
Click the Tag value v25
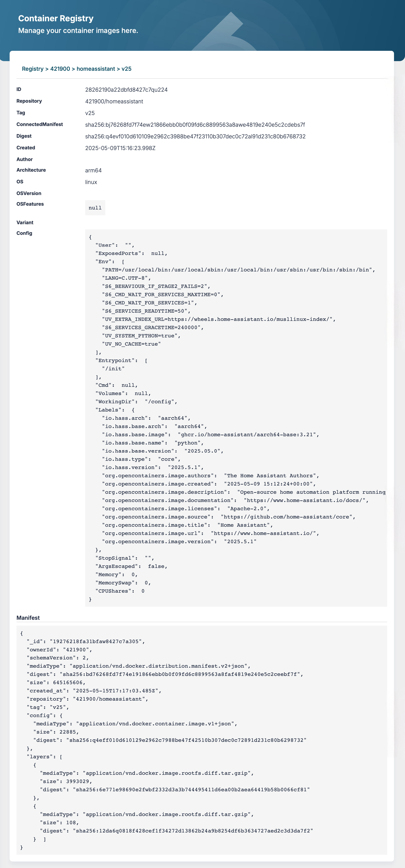pyautogui.click(x=90, y=113)
